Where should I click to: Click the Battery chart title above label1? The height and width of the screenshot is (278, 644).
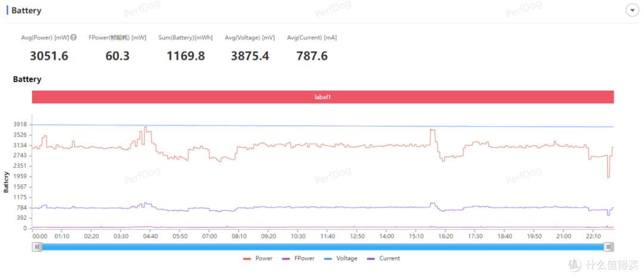pyautogui.click(x=27, y=79)
